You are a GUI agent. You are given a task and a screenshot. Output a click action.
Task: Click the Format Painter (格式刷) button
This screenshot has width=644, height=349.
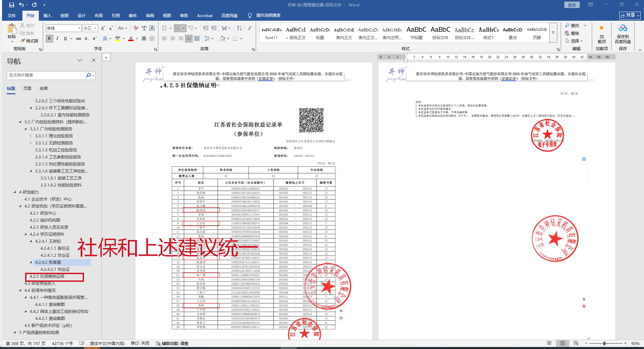[29, 41]
